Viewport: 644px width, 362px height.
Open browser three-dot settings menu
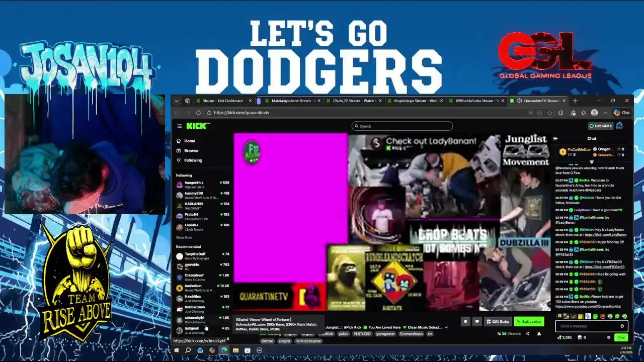604,113
